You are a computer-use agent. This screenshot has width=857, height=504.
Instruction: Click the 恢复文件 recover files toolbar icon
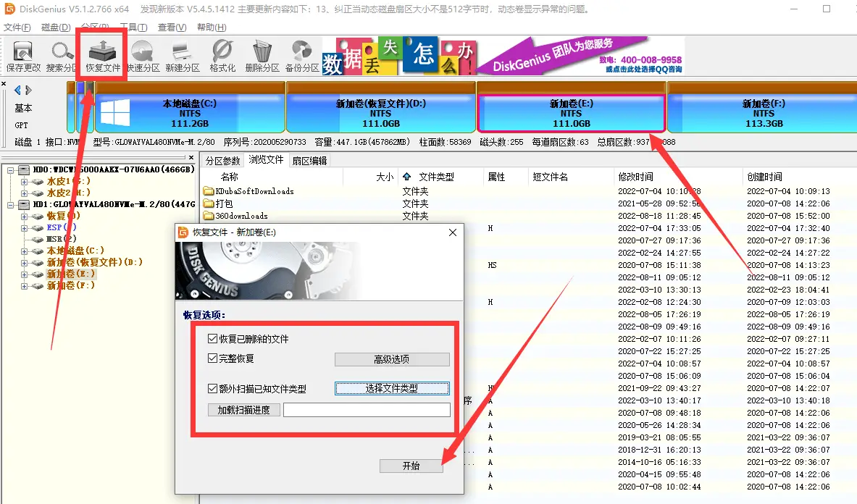[102, 51]
